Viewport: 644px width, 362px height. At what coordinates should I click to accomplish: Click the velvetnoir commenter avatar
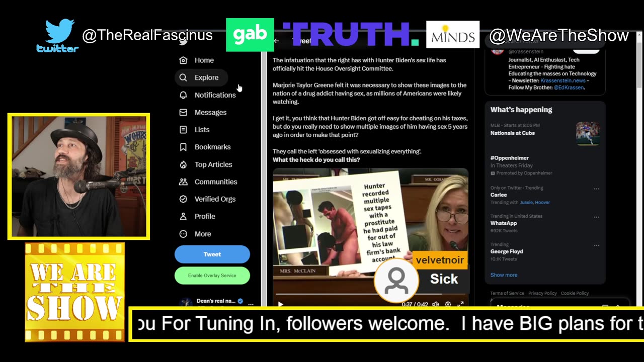point(396,281)
